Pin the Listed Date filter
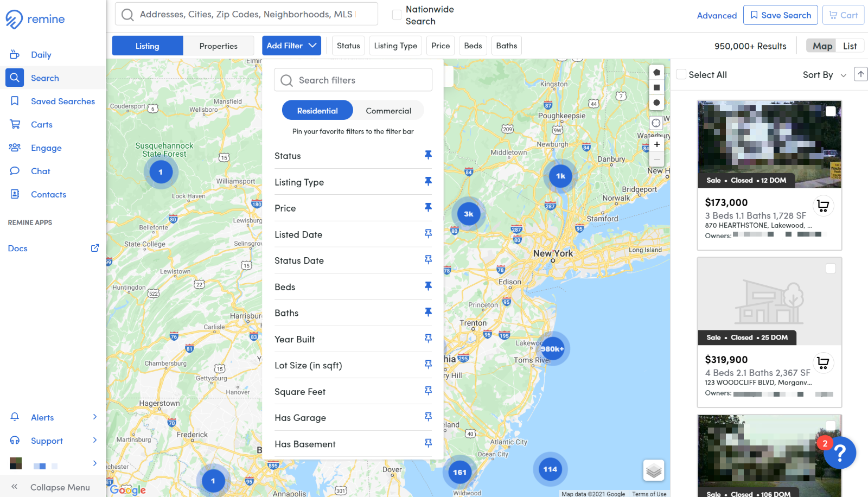This screenshot has width=868, height=497. 428,234
